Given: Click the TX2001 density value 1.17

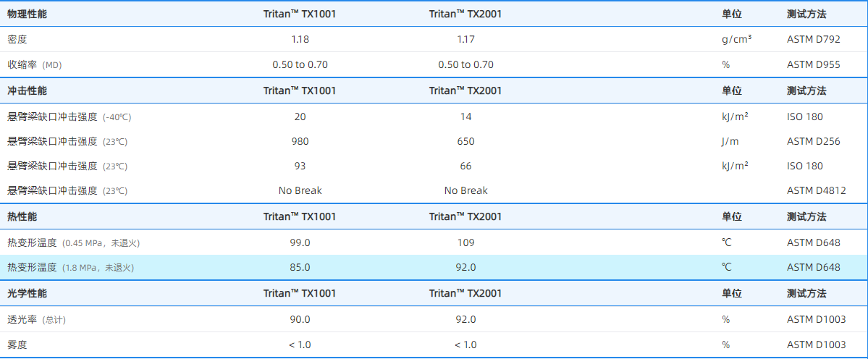Looking at the screenshot, I should (x=465, y=39).
